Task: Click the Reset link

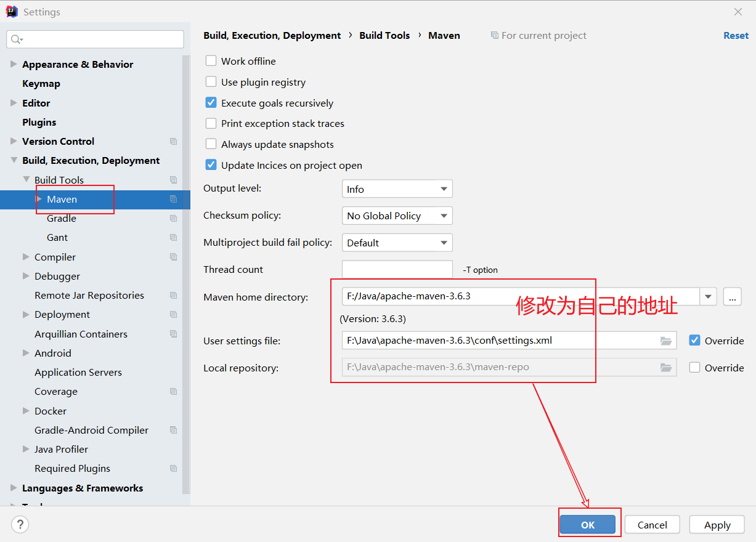Action: point(736,36)
